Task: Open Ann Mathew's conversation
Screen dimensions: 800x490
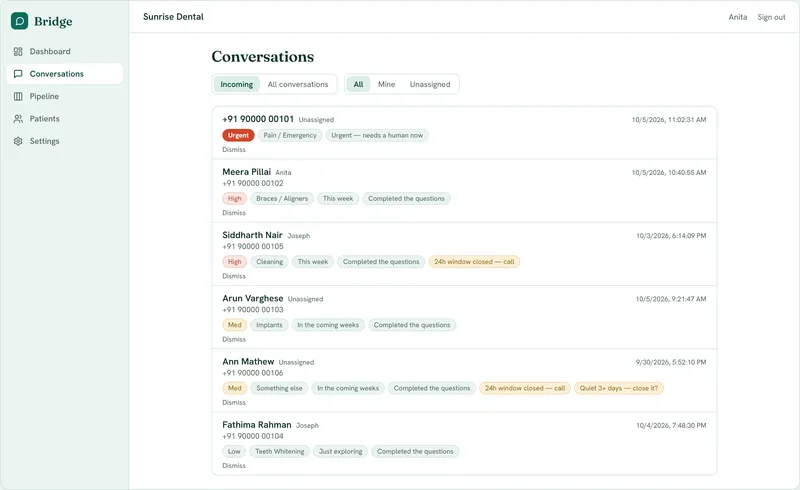Action: tap(464, 381)
